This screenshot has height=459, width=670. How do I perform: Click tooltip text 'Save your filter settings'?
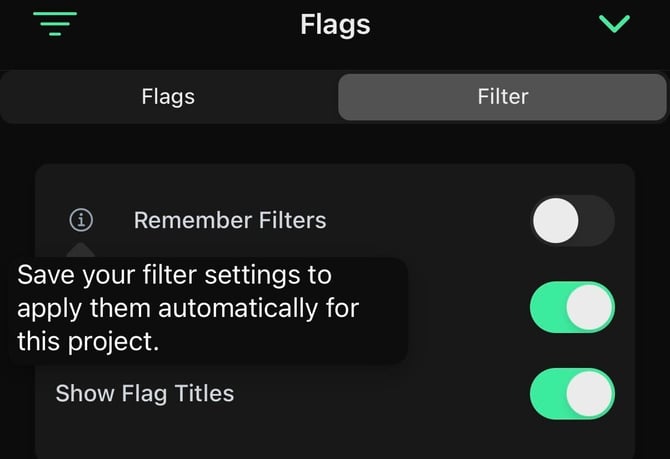(174, 274)
